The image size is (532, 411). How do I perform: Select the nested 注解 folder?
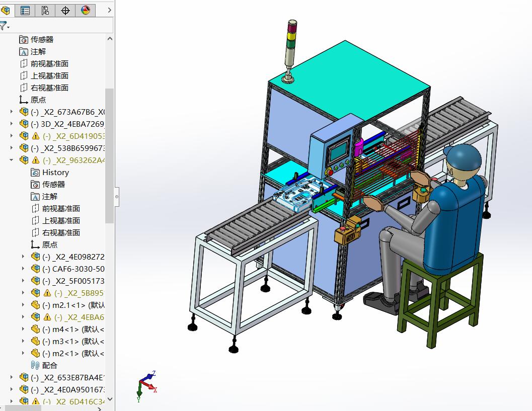(x=44, y=196)
